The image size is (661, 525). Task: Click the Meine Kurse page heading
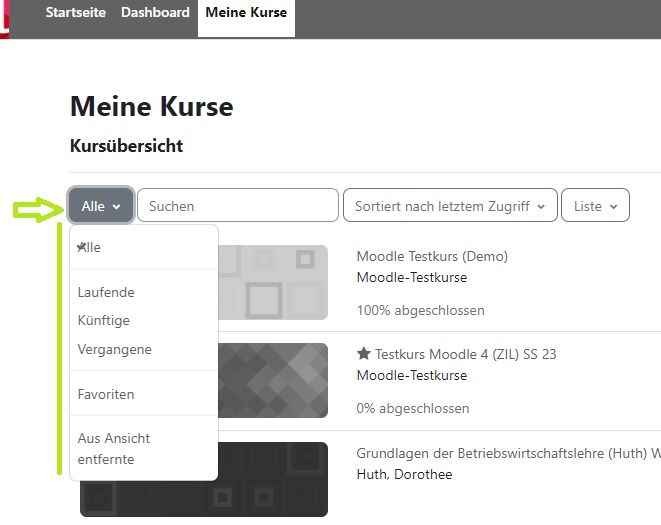point(152,106)
